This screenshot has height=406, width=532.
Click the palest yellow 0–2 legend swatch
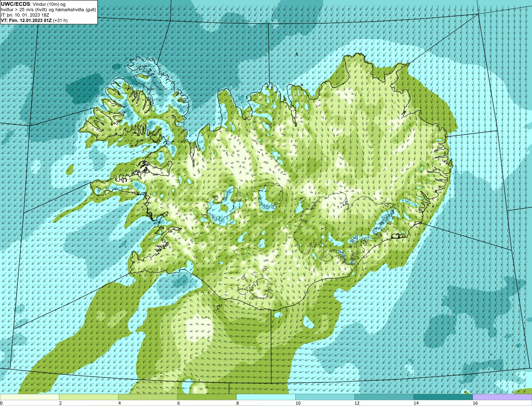[x=30, y=397]
